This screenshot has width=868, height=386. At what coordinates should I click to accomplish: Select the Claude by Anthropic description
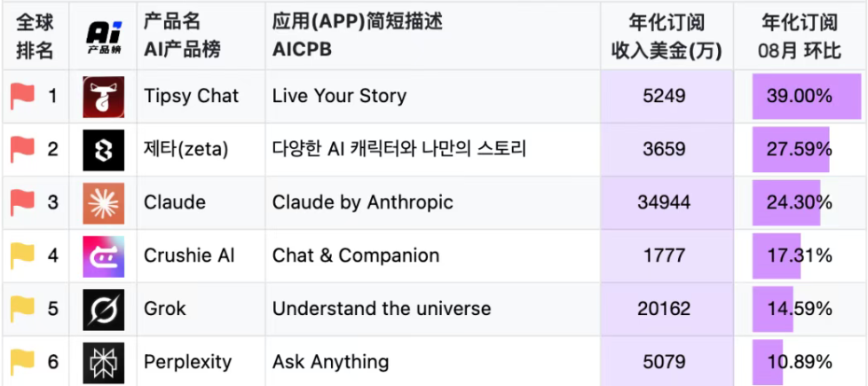click(x=363, y=202)
